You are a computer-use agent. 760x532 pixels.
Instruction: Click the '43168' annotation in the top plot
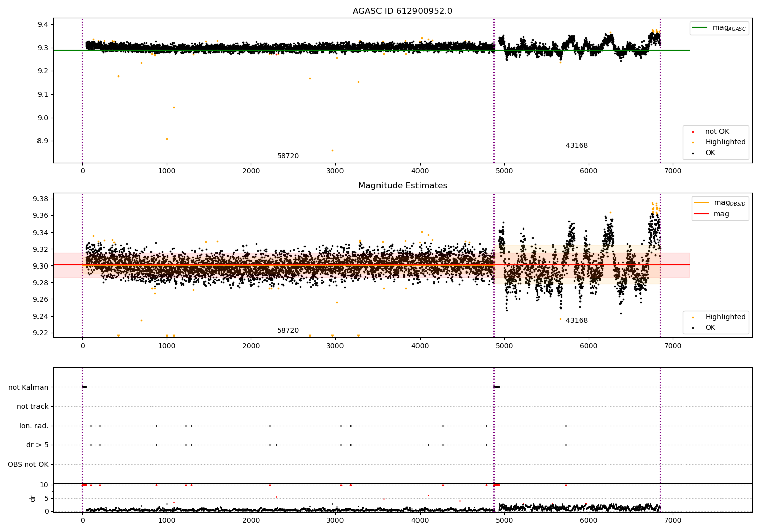tap(577, 146)
